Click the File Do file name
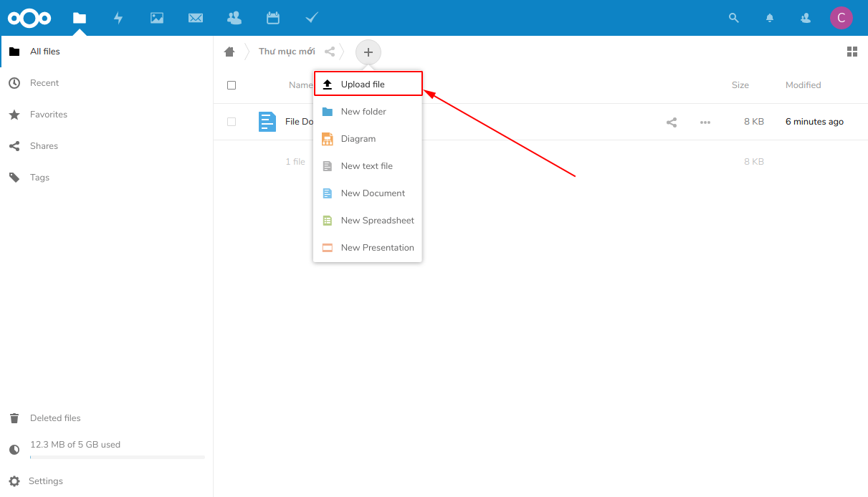This screenshot has width=868, height=497. (299, 122)
